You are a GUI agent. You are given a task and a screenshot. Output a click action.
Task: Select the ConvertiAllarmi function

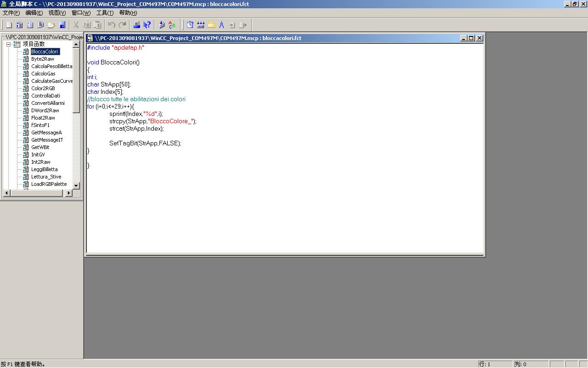point(48,103)
